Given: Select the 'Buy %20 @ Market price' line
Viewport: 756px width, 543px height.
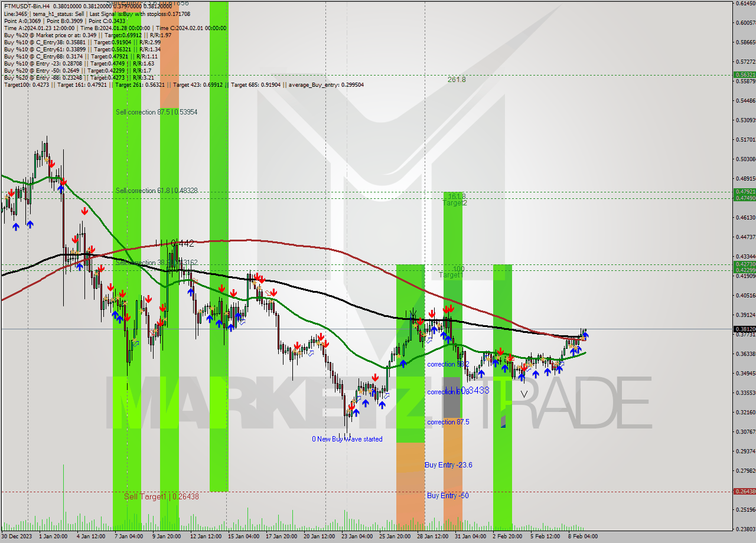Looking at the screenshot, I should click(x=87, y=35).
